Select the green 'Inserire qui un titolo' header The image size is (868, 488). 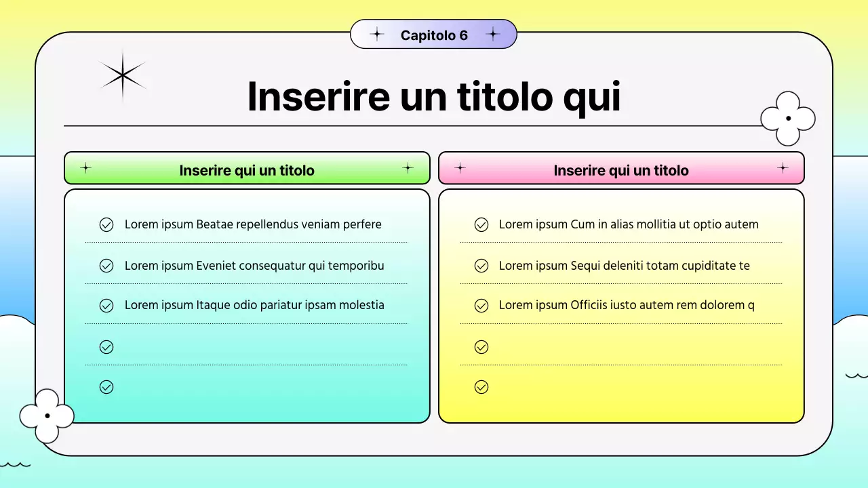pos(247,170)
